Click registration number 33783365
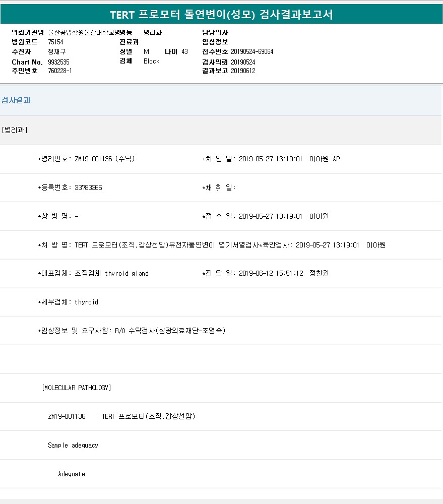Viewport: 443px width, 504px height. [88, 187]
